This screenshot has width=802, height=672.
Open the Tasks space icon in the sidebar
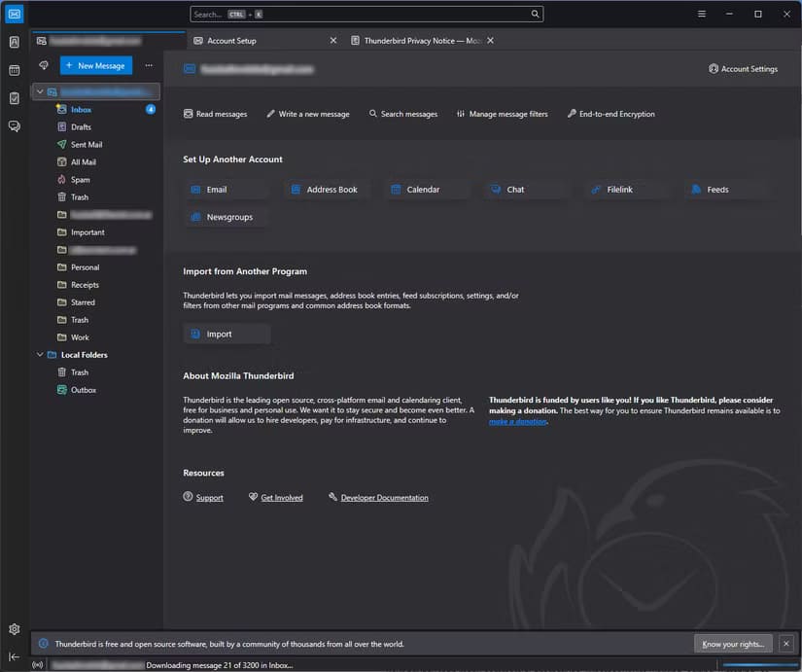15,98
